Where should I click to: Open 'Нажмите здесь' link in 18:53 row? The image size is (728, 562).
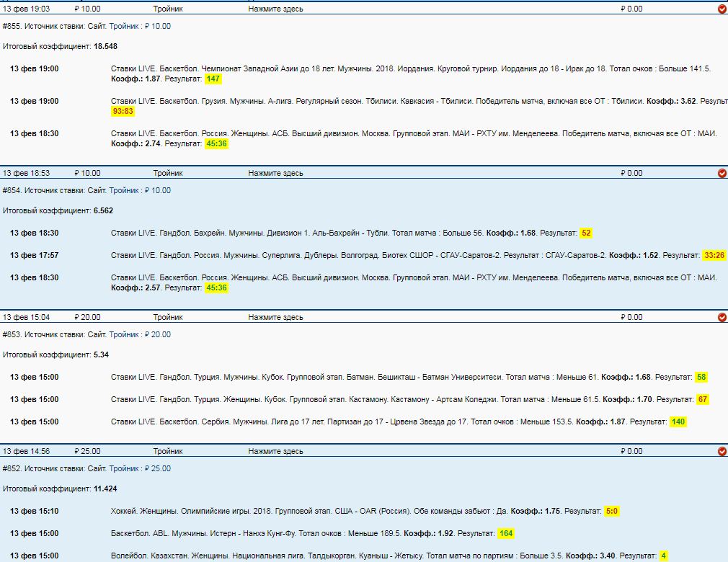(275, 174)
